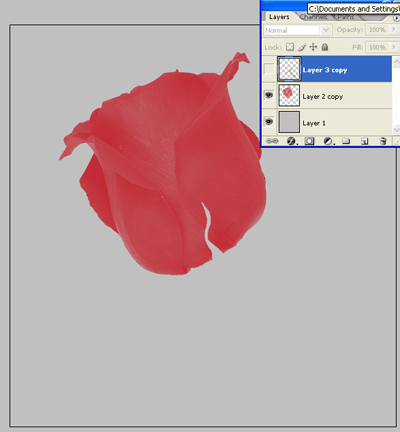
Task: Open the layer style effects icon
Action: [x=292, y=141]
